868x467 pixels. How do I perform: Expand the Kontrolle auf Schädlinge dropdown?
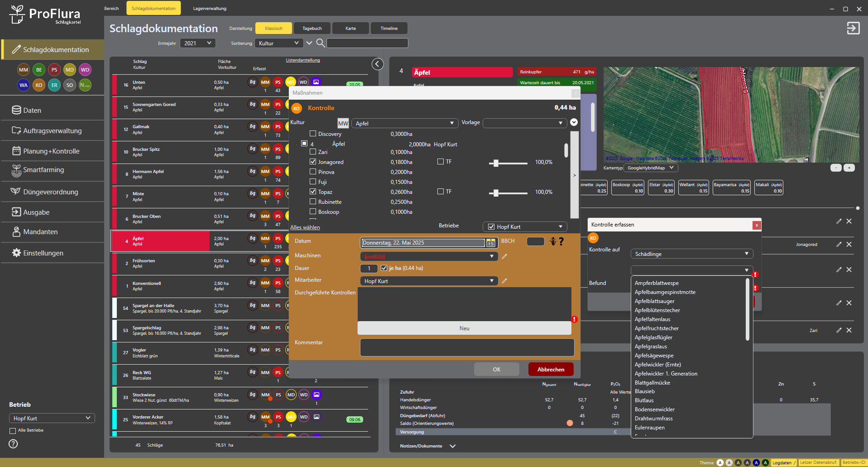pos(691,254)
